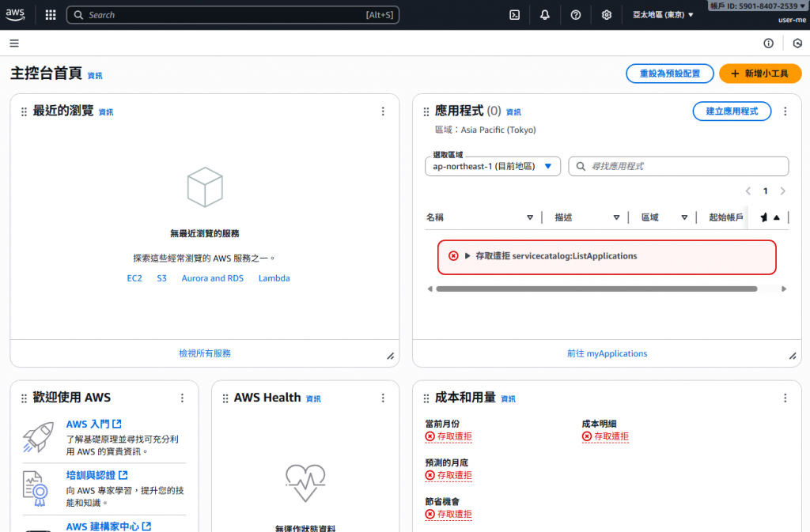
Task: Open AWS Health widget three-dot menu
Action: (x=383, y=398)
